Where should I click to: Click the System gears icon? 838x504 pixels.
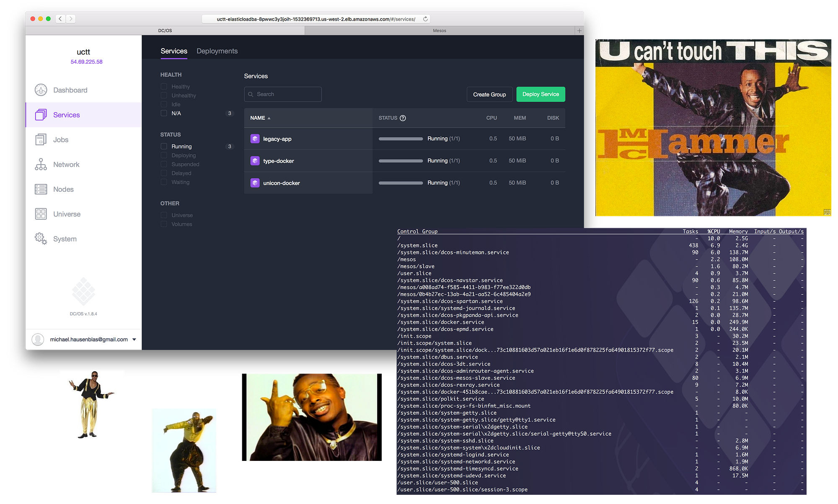41,239
